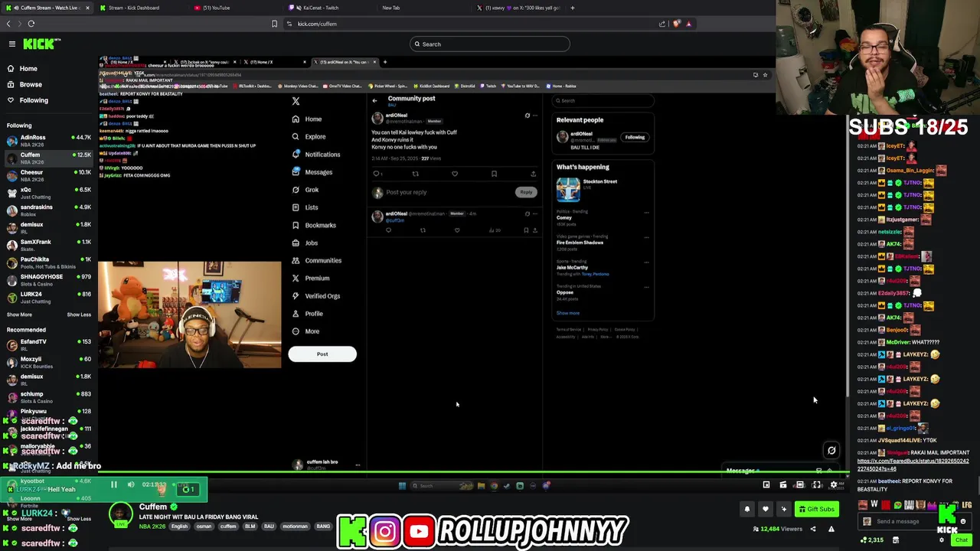
Task: Enter fullscreen on the player
Action: coord(817,484)
